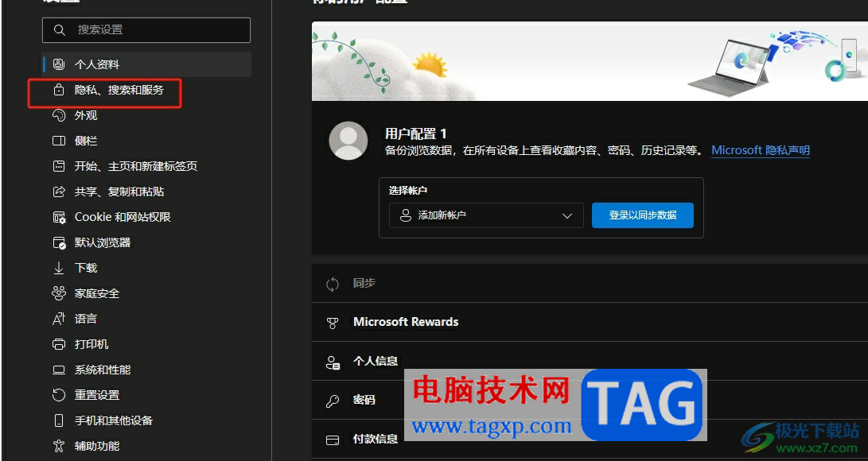
Task: Click the profile banner illustration
Action: coord(590,61)
